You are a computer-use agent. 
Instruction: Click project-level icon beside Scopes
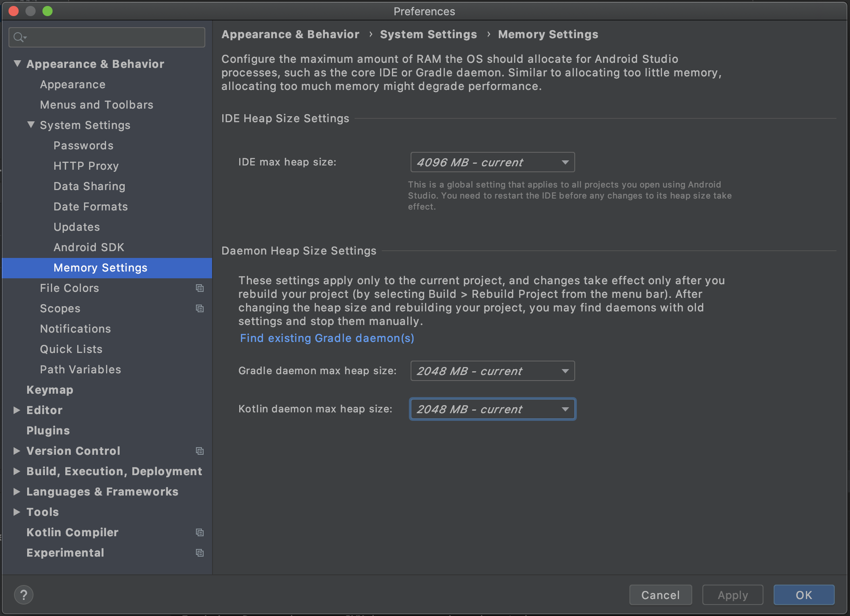point(200,308)
